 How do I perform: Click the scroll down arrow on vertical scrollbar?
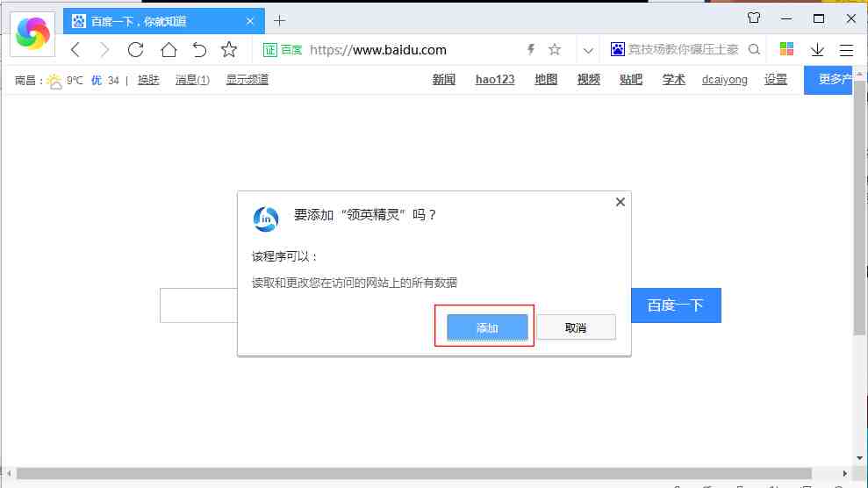(x=859, y=458)
